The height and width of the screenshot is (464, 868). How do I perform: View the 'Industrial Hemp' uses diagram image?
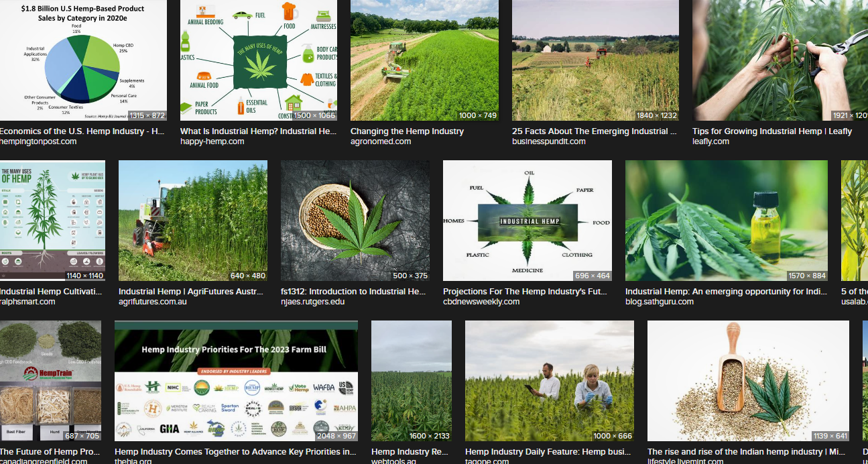tap(528, 221)
